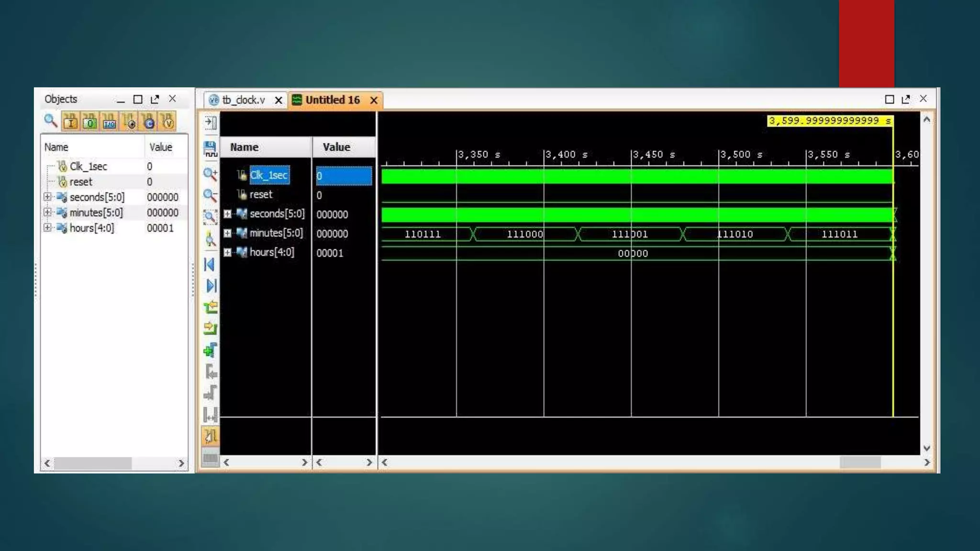Viewport: 980px width, 551px height.
Task: Expand hours[4:0] in Objects panel
Action: click(x=47, y=228)
